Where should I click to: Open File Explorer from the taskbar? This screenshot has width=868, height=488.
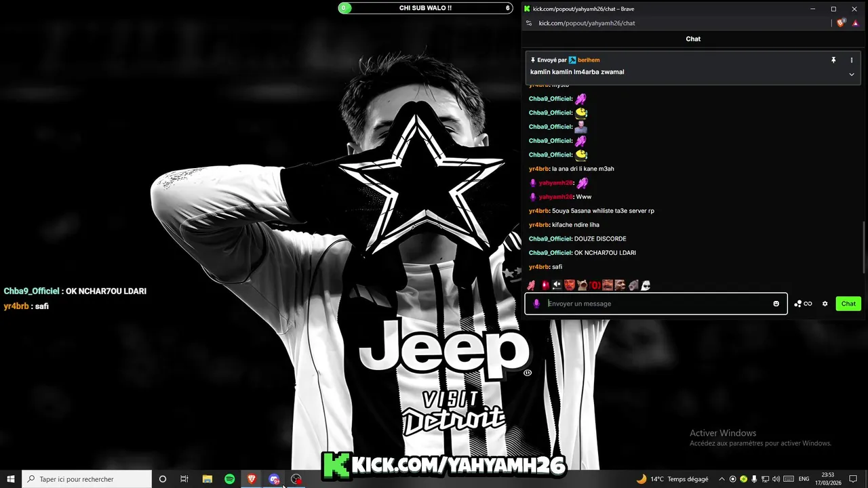point(208,479)
